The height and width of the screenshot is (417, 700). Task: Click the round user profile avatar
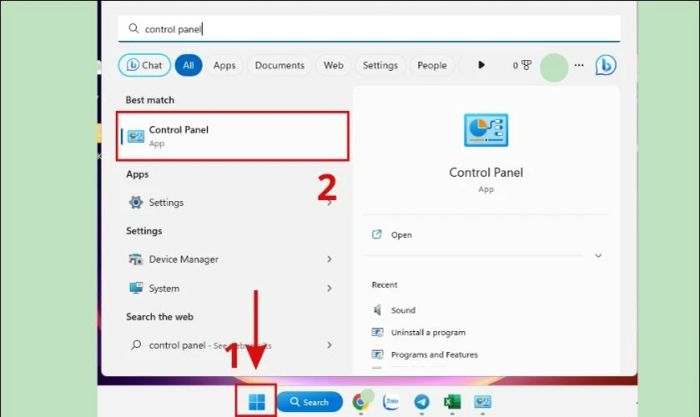[x=554, y=67]
